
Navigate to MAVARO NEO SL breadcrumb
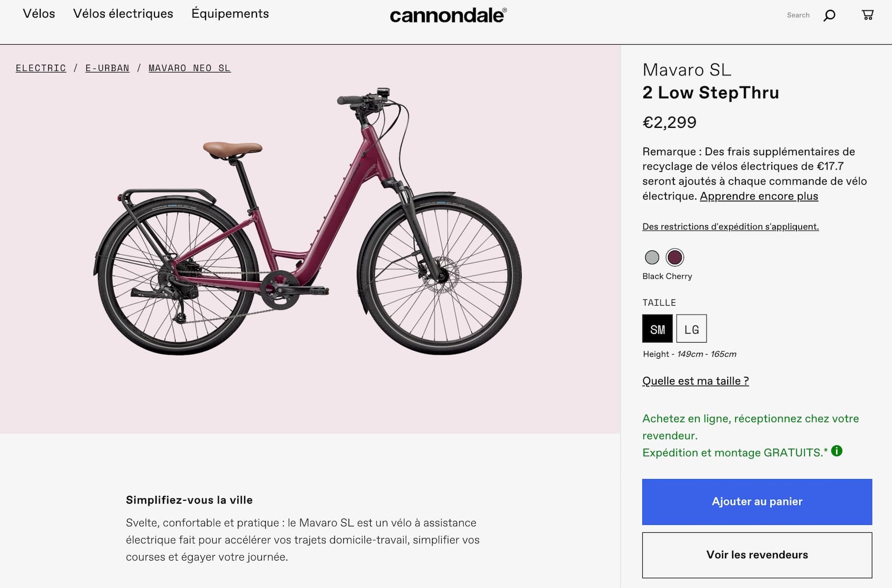(189, 68)
